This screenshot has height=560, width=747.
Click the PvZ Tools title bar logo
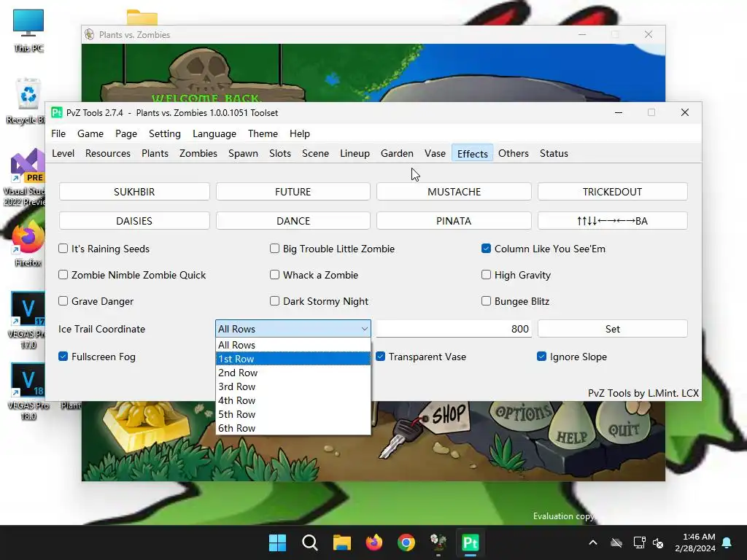(57, 112)
